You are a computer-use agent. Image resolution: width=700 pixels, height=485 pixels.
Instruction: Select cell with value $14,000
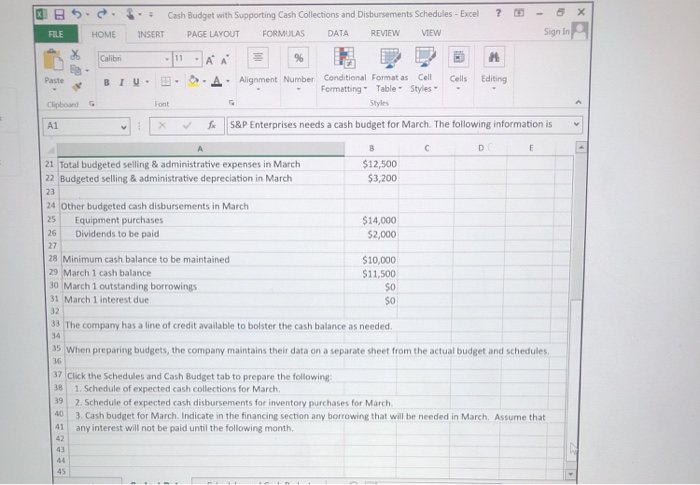tap(371, 220)
